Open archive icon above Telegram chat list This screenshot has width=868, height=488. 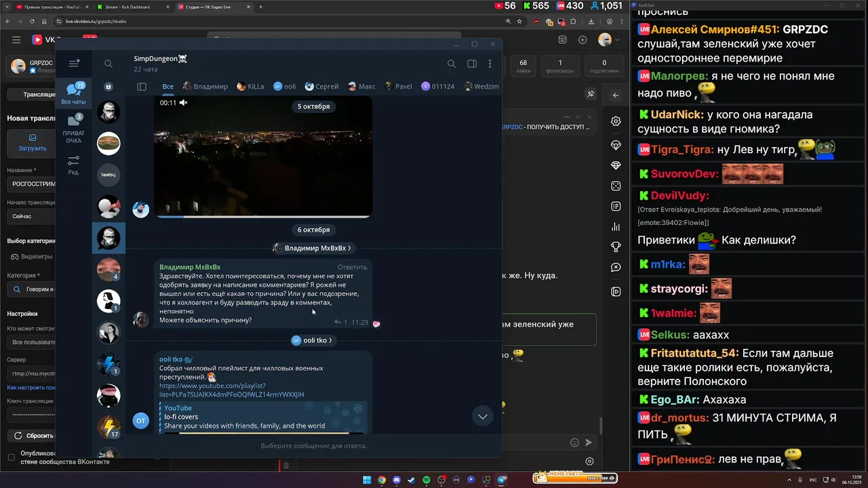108,87
